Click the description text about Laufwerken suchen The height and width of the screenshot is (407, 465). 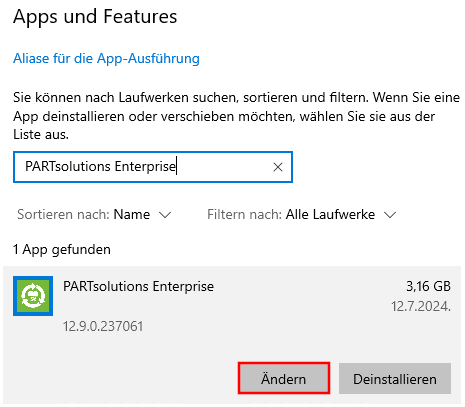236,116
